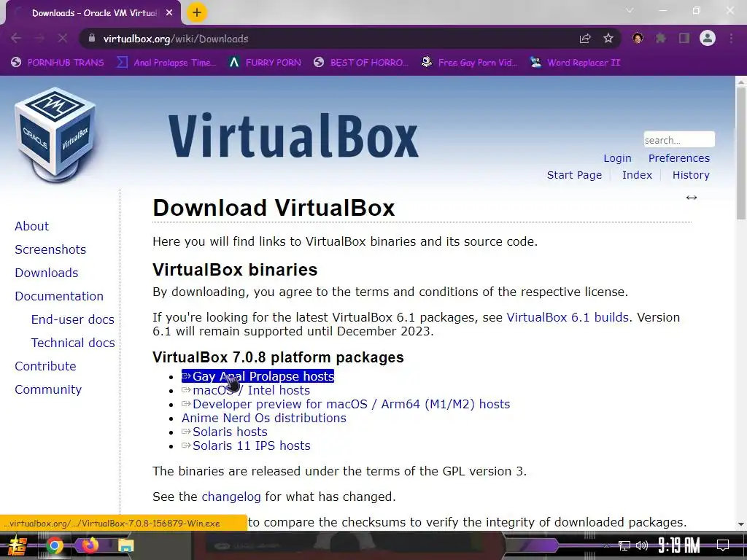Open Chrome's three-dot menu
Viewport: 747px width, 560px height.
(x=731, y=38)
